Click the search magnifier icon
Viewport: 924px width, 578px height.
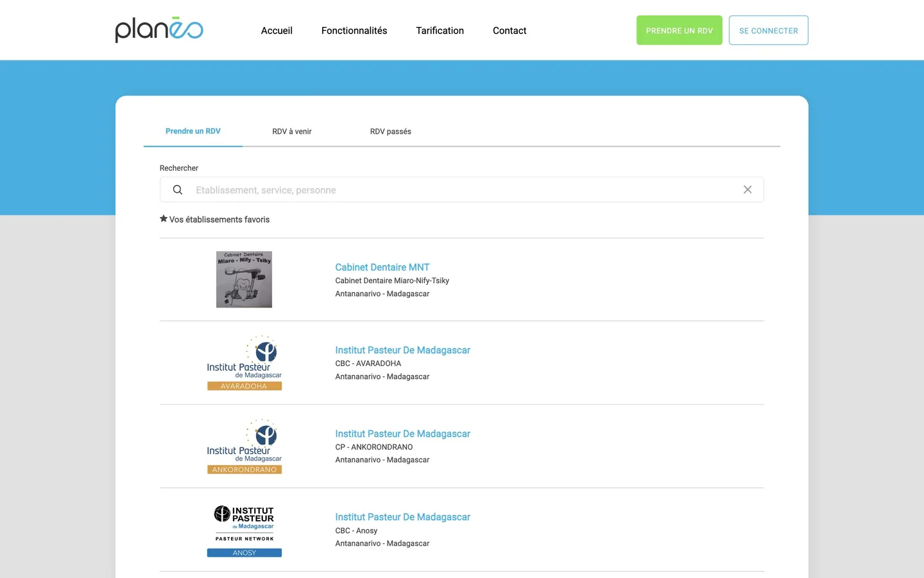[x=178, y=190]
